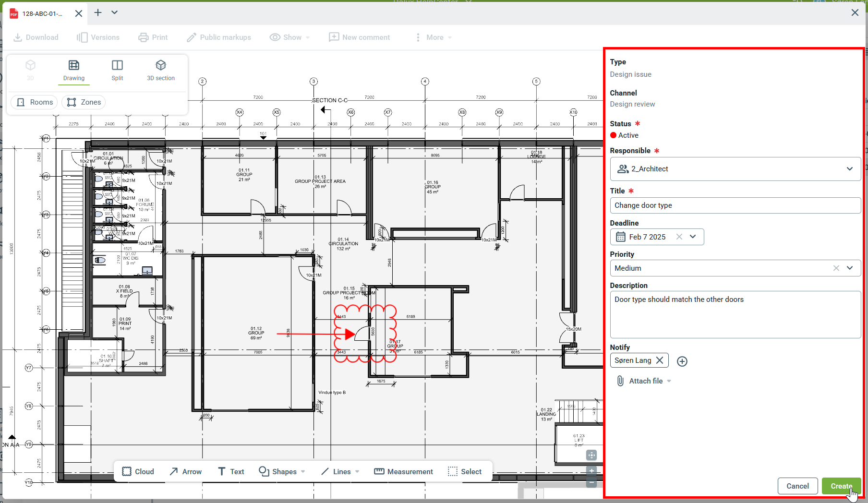
Task: Activate the Measurement tool
Action: pyautogui.click(x=403, y=471)
